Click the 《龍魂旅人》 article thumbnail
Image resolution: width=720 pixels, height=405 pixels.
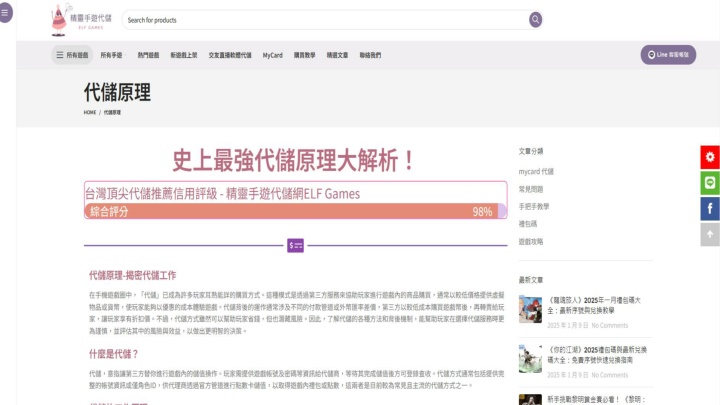tap(530, 309)
